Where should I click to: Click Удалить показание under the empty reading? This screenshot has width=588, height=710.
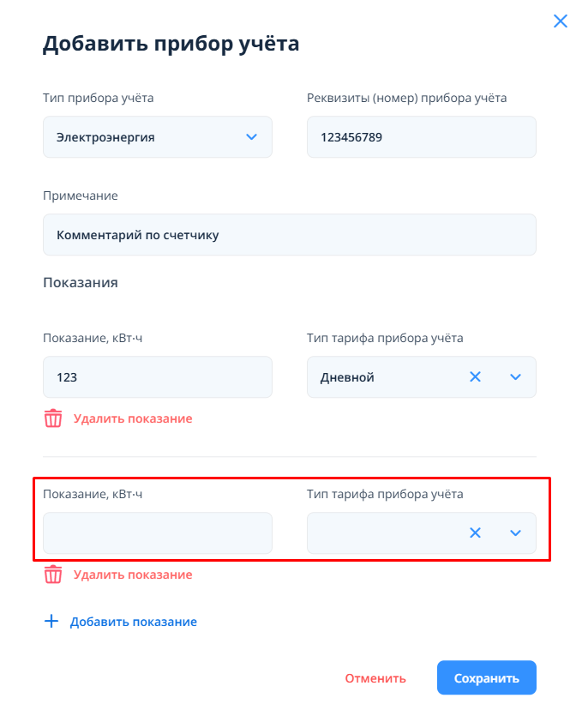tap(133, 575)
